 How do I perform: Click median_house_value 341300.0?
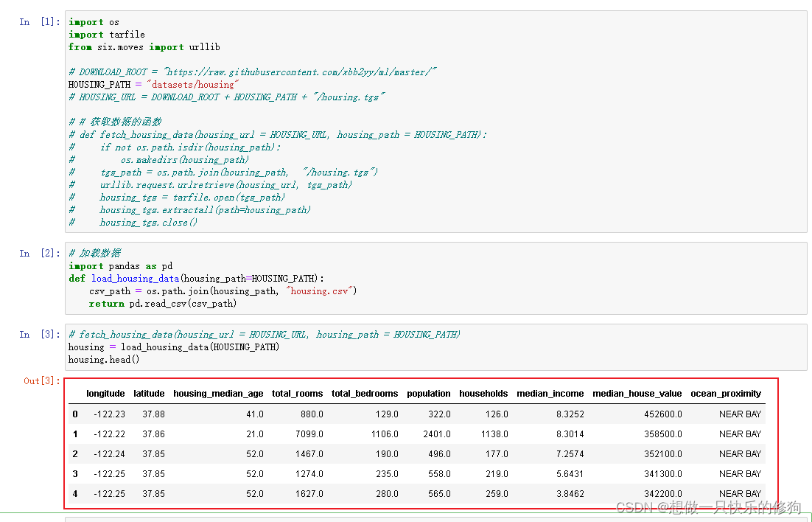(663, 474)
